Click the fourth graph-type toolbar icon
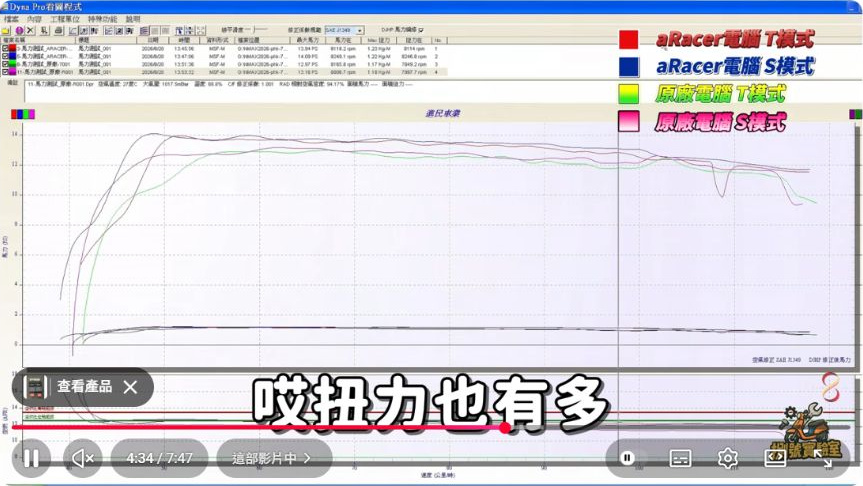The height and width of the screenshot is (486, 863). [x=108, y=31]
